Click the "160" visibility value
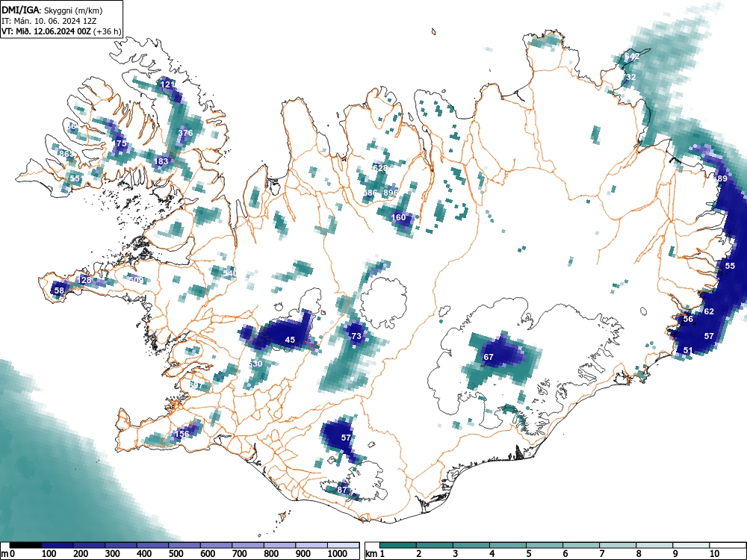Screen dimensions: 747x560 point(398,217)
